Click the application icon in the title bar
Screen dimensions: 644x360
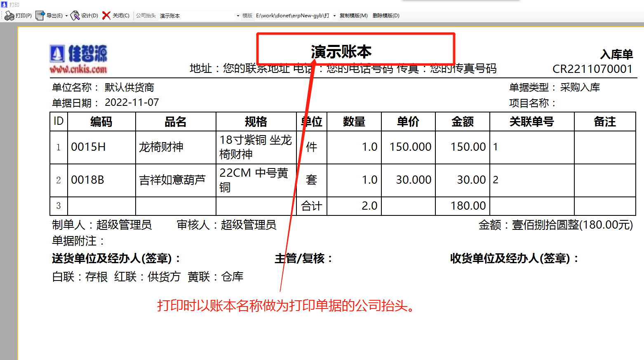(x=4, y=4)
